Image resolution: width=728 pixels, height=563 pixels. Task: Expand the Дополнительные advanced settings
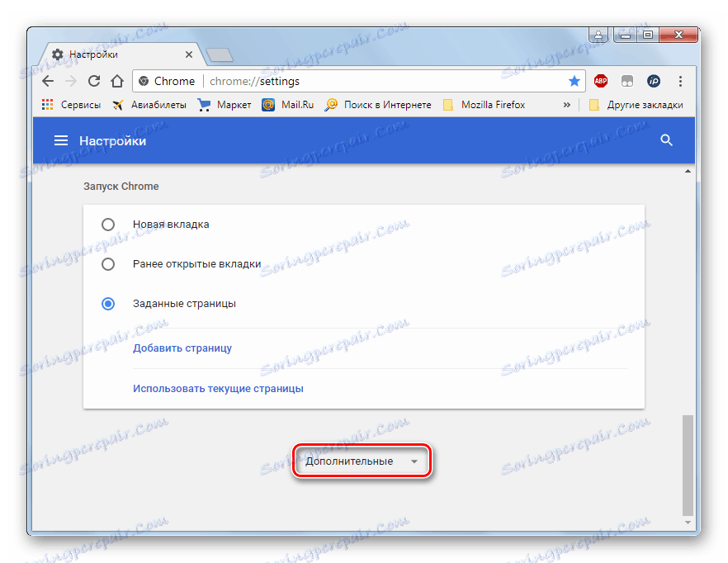coord(362,461)
